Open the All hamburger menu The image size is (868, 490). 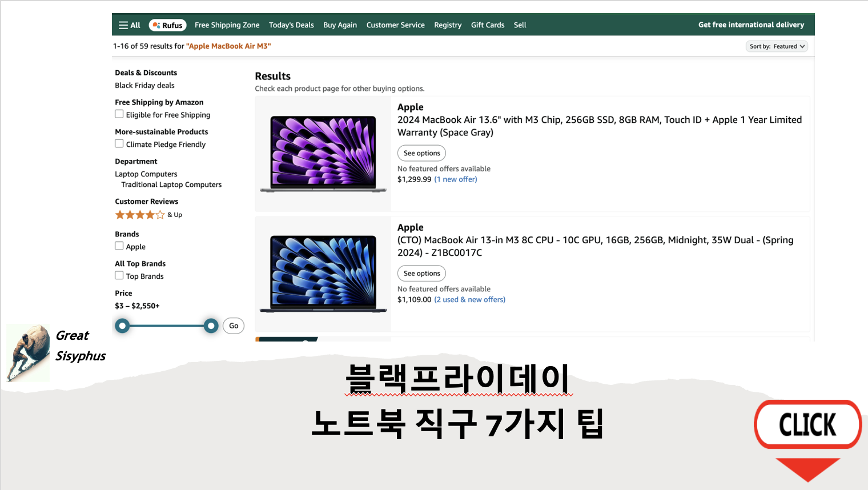tap(129, 25)
